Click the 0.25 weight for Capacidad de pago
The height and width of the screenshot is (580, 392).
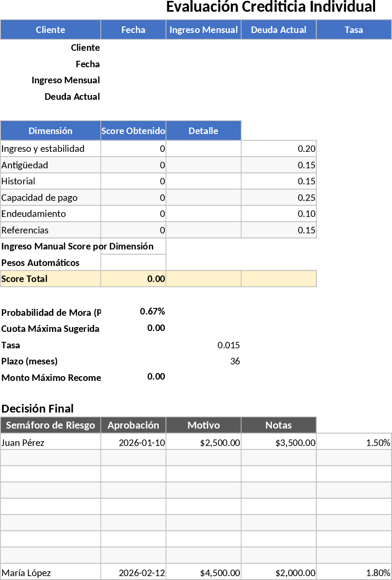278,197
